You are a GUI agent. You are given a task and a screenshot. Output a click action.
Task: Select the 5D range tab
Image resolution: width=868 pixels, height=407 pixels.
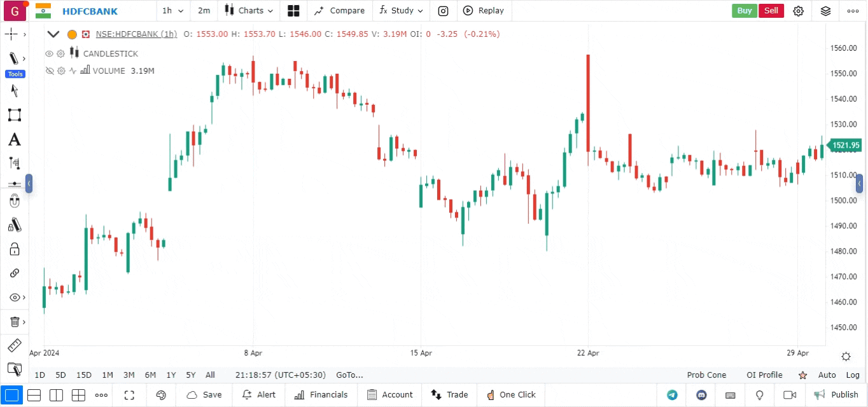coord(60,375)
